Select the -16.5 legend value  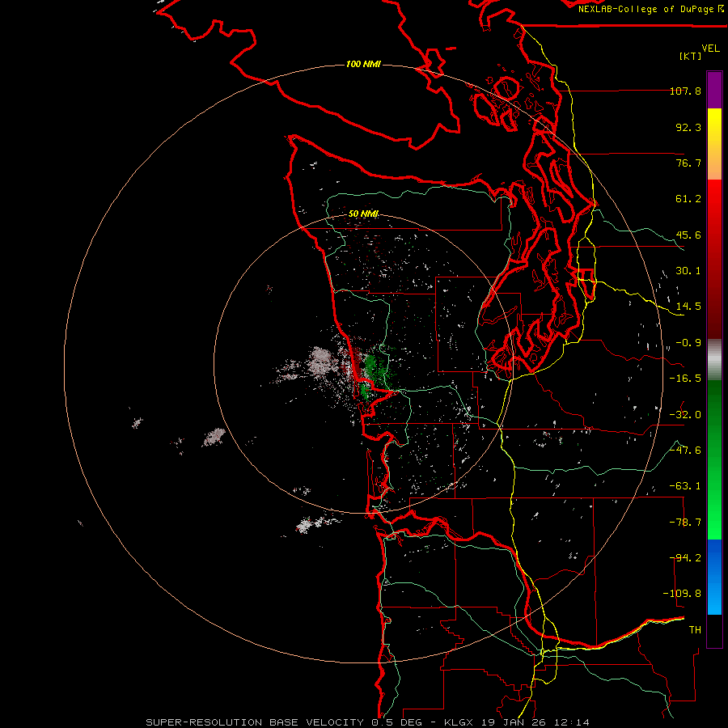tap(685, 379)
